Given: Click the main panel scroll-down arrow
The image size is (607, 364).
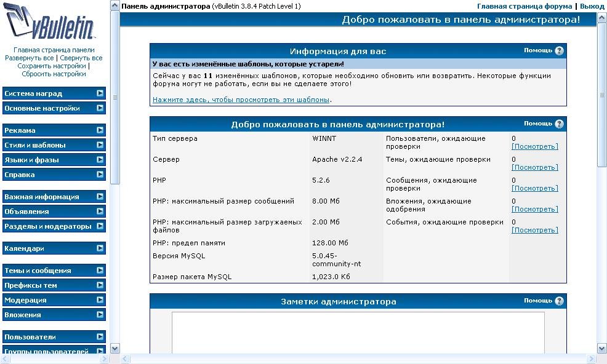Looking at the screenshot, I should 602,348.
